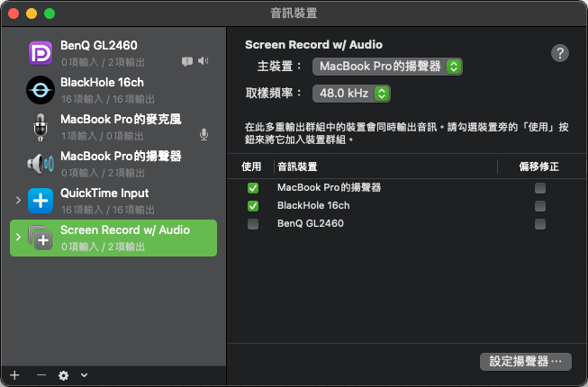
Task: Click the BenQ GL2460 row name in device table
Action: point(311,224)
